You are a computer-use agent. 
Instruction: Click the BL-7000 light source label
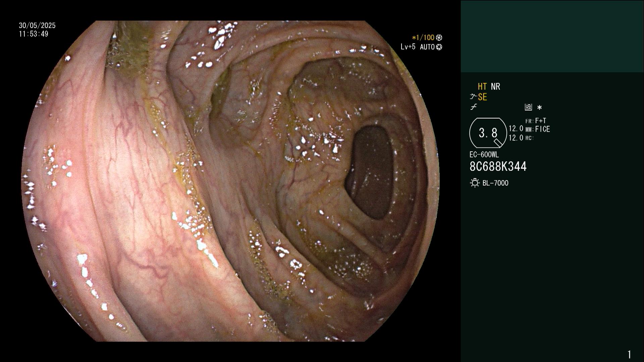[495, 183]
